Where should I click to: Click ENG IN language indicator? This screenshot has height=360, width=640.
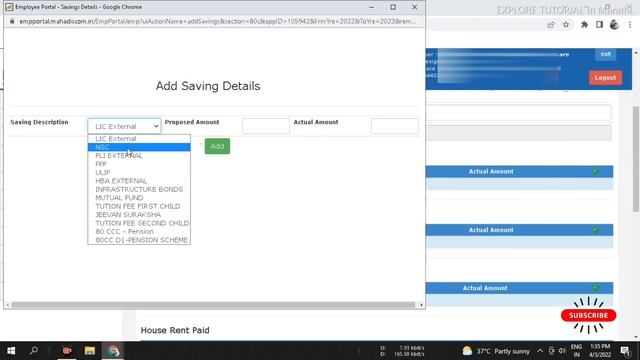click(576, 351)
